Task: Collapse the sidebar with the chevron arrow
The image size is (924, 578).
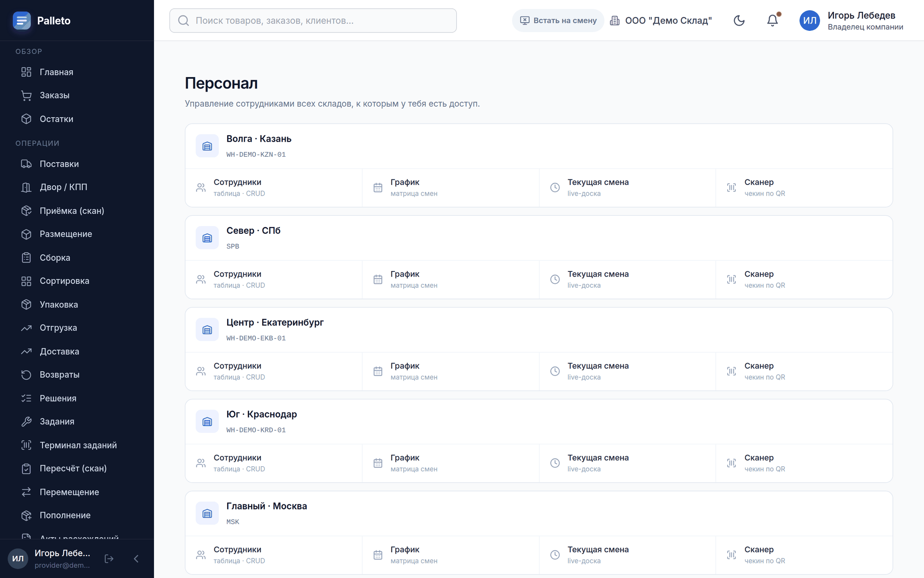Action: 136,558
